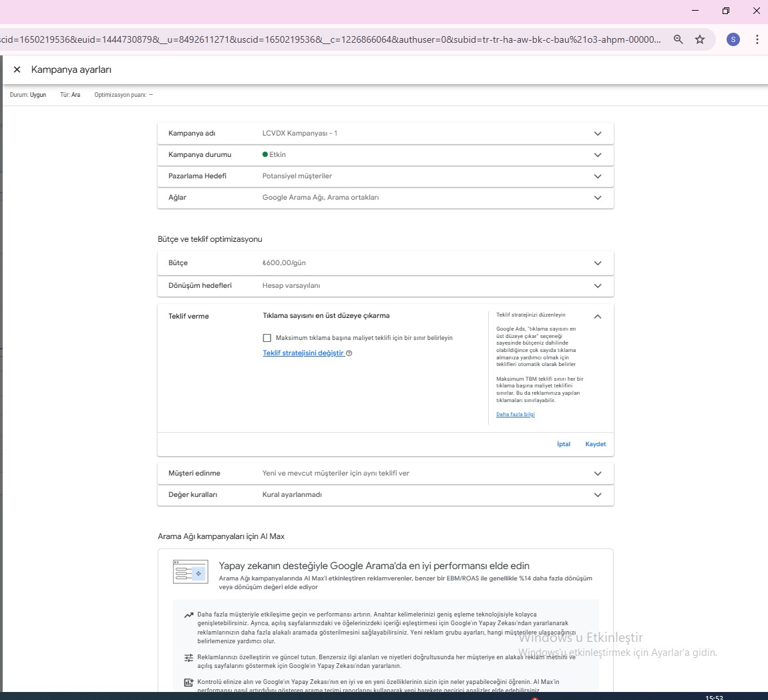Open Chrome three-dot menu

pos(757,39)
